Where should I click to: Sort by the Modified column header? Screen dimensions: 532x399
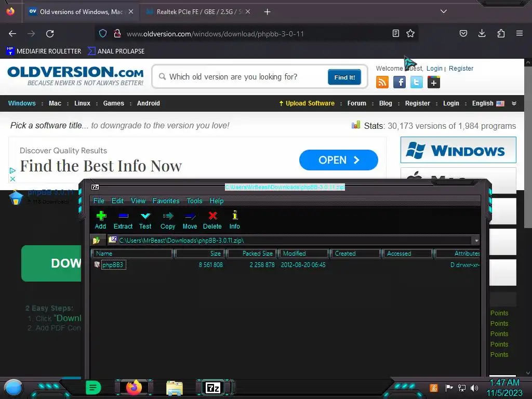click(304, 254)
